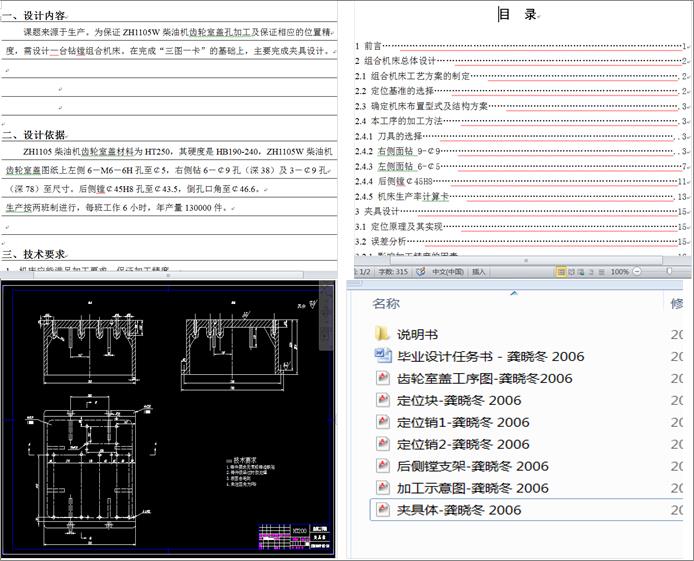Click the zoom slider handle in status bar
The image size is (694, 561).
[669, 271]
